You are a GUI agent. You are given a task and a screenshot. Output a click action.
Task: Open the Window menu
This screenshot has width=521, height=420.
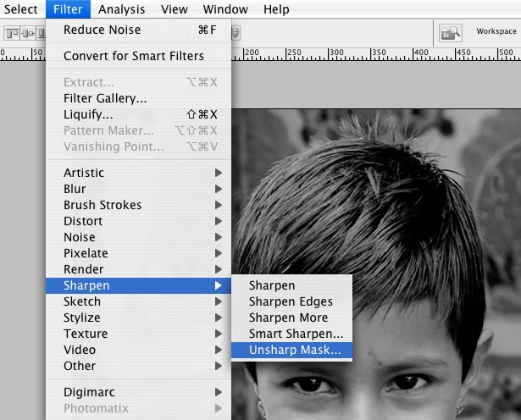click(x=225, y=9)
